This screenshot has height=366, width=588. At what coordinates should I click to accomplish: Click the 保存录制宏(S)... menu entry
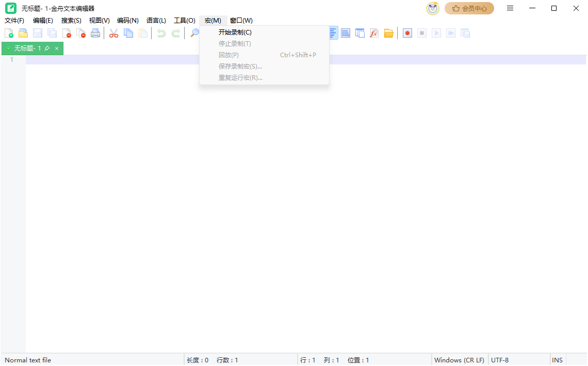(264, 66)
